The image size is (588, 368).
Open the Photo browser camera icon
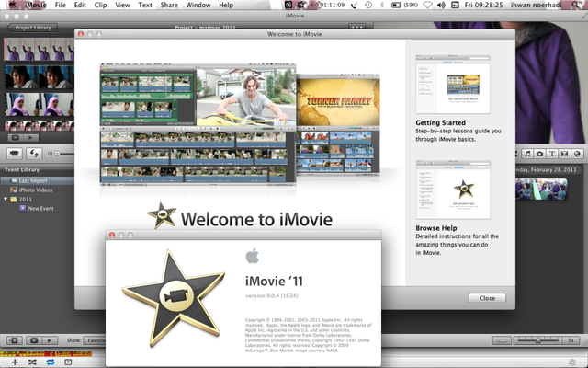pyautogui.click(x=539, y=154)
